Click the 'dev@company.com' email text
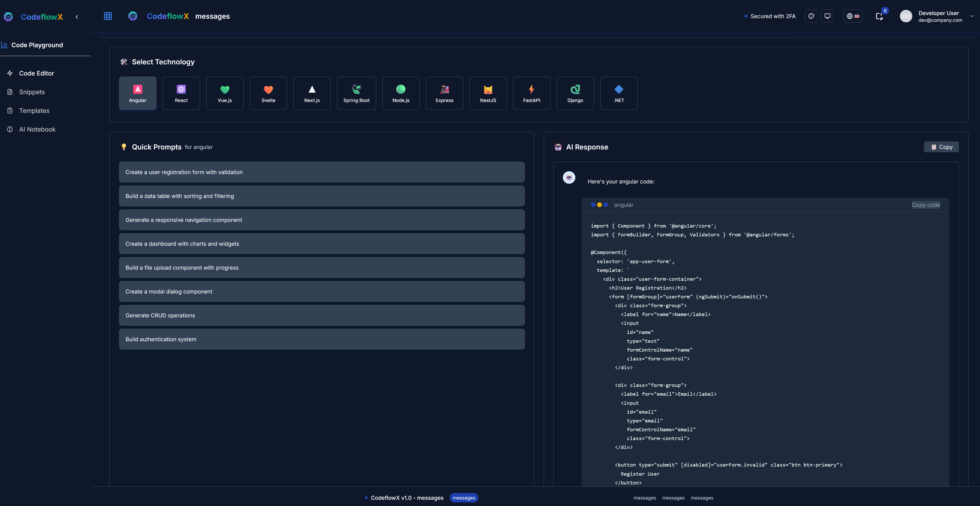The image size is (980, 506). point(940,20)
